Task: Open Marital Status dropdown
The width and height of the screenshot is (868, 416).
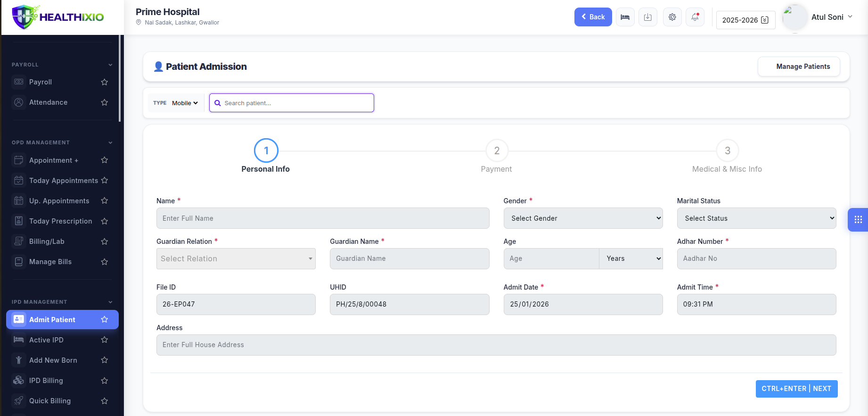Action: pyautogui.click(x=756, y=218)
